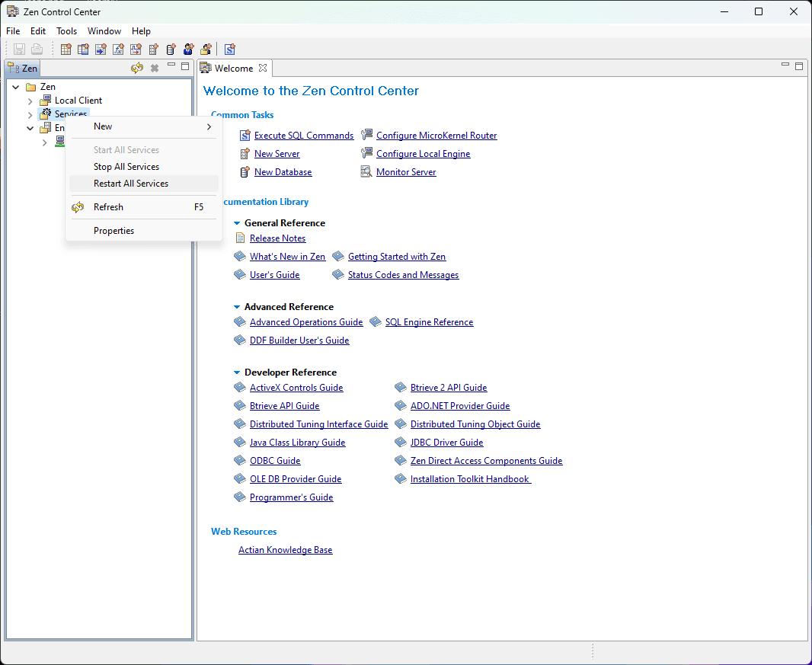Expand the Local Client tree node
Viewport: 812px width, 665px height.
[30, 101]
